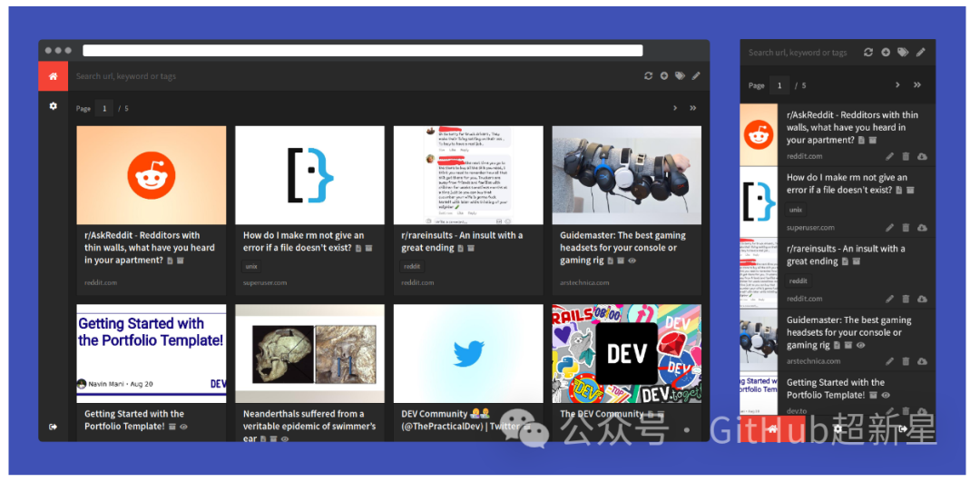Add new bookmark via plus icon, desktop view
Image resolution: width=980 pixels, height=482 pixels.
click(663, 76)
